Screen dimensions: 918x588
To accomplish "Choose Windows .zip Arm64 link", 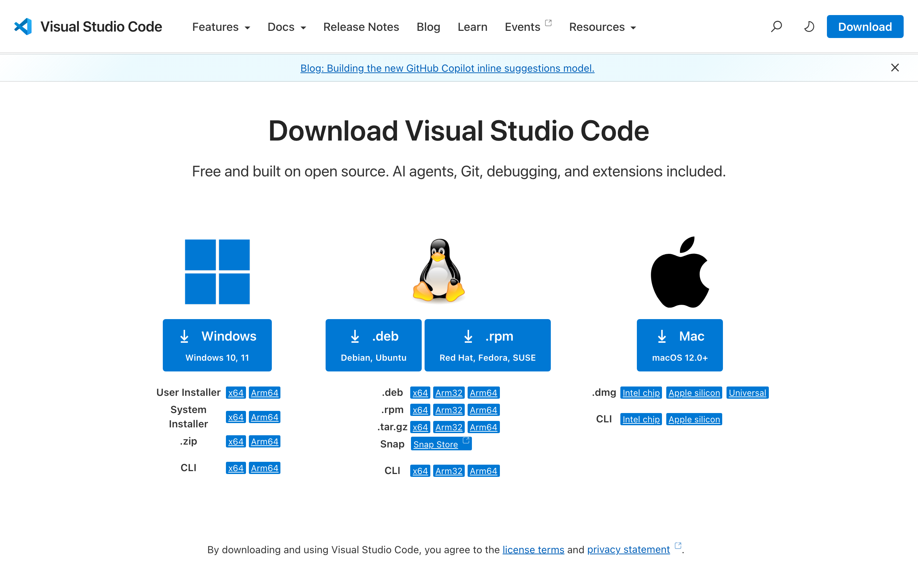I will [x=265, y=441].
